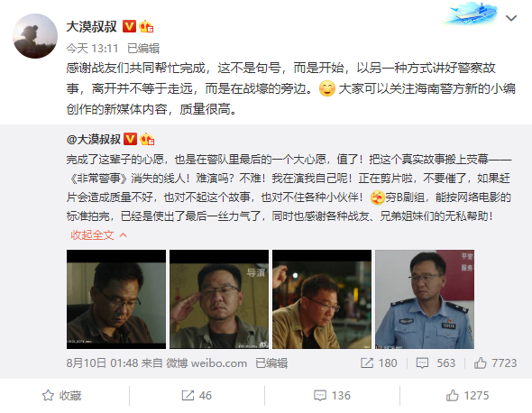The image size is (532, 413).
Task: Open the @大漠叔叔 link in the reposted post
Action: click(94, 139)
